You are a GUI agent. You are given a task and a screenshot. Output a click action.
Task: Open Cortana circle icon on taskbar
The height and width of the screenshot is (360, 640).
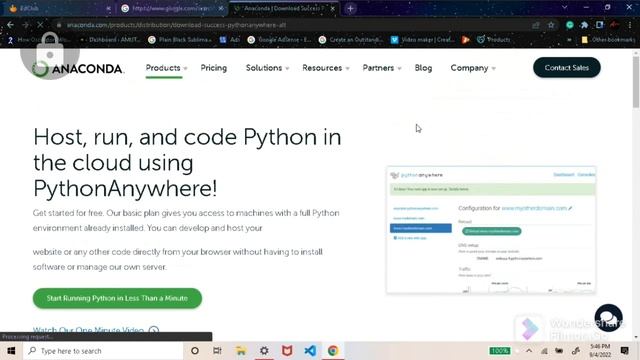pos(195,351)
